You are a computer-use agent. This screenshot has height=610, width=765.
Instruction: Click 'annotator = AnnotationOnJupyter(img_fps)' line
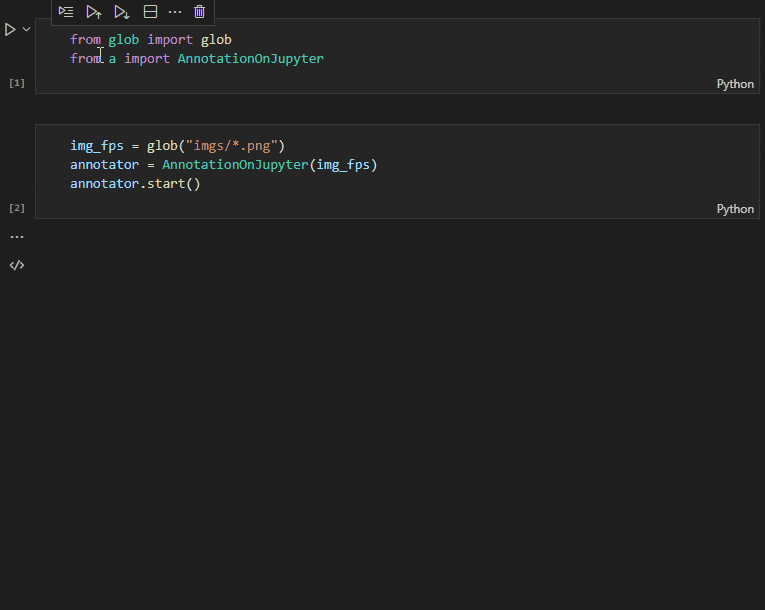(x=223, y=165)
